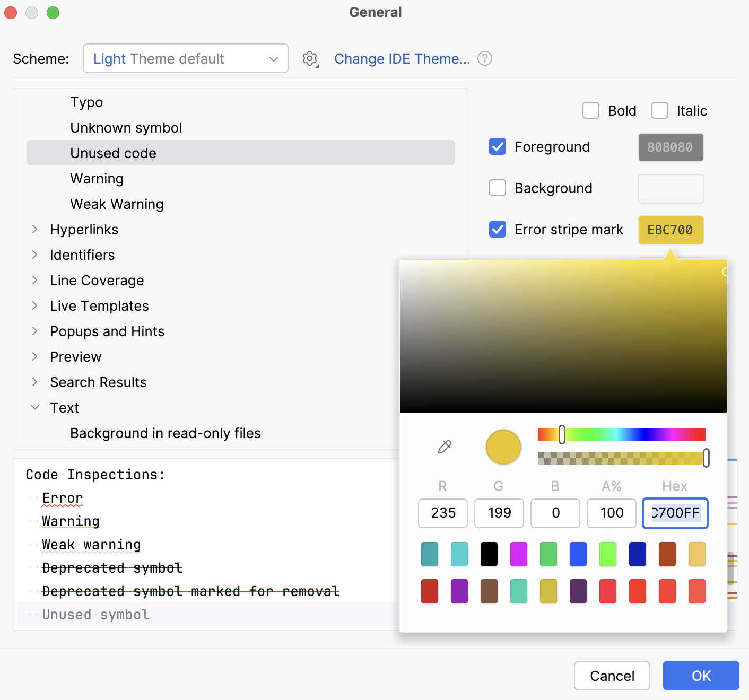The width and height of the screenshot is (749, 700).
Task: Enable the Bold checkbox
Action: 590,110
